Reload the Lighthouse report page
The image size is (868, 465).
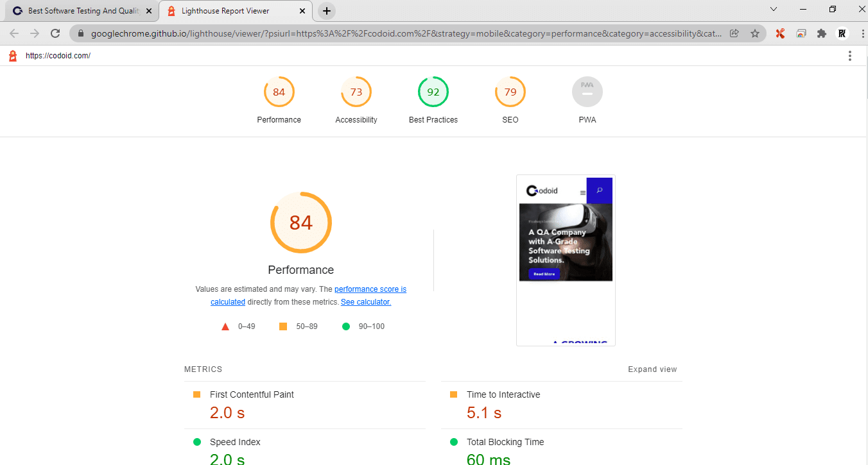click(56, 33)
